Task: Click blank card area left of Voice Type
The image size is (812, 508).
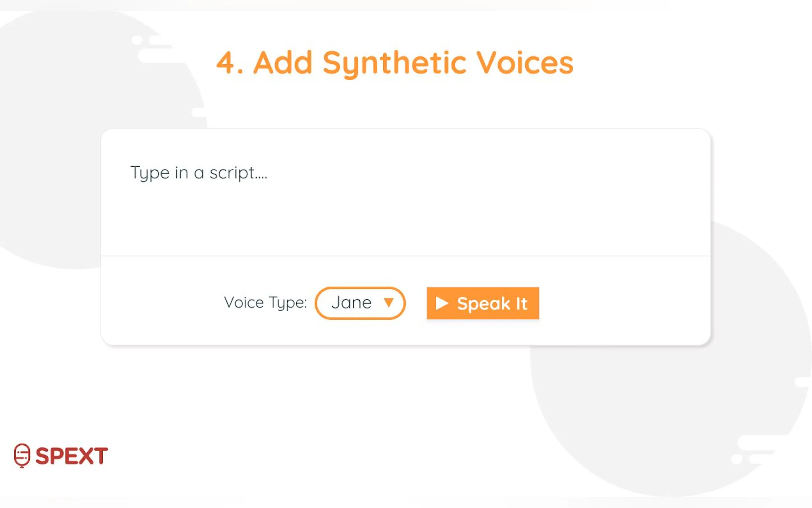Action: tap(161, 302)
